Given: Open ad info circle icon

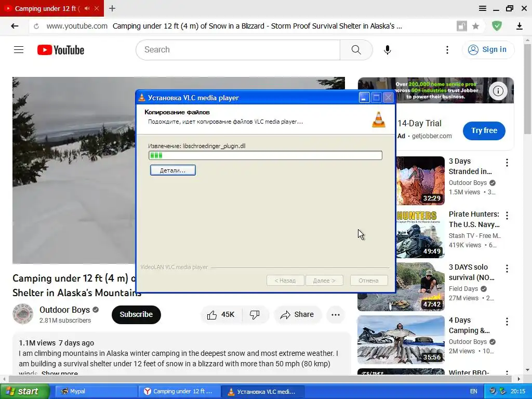Looking at the screenshot, I should click(x=498, y=90).
